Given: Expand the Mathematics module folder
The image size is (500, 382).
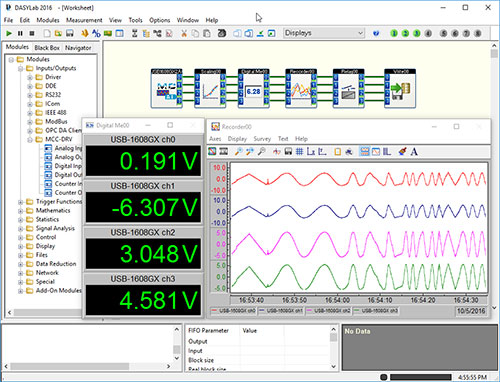Looking at the screenshot, I should point(21,211).
